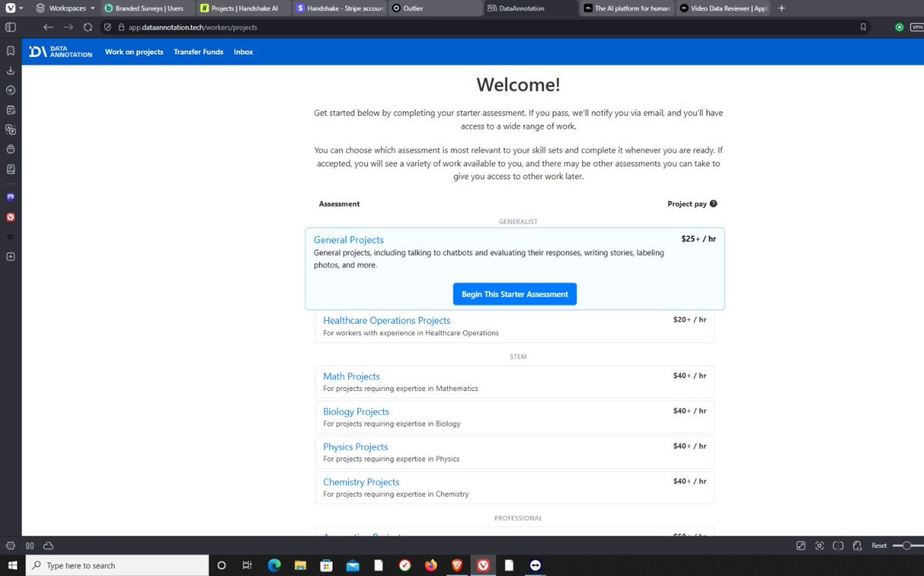Go back with the left arrow
Viewport: 924px width, 576px height.
pos(49,27)
